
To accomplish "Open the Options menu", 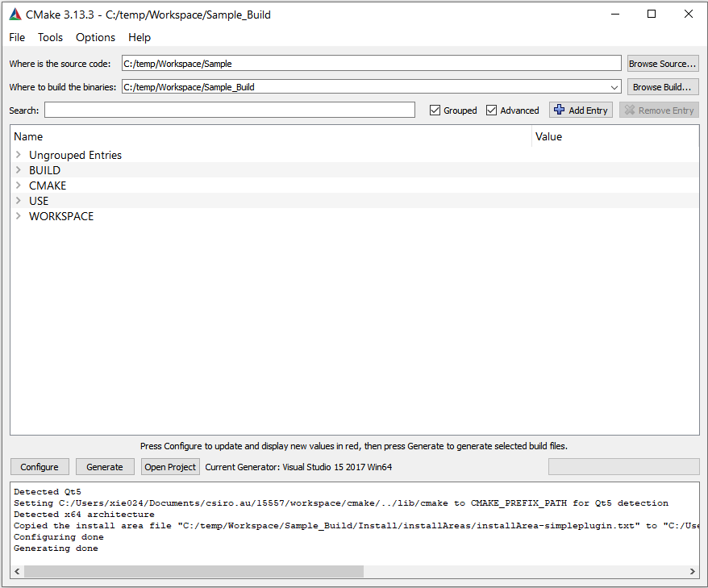I will click(95, 37).
